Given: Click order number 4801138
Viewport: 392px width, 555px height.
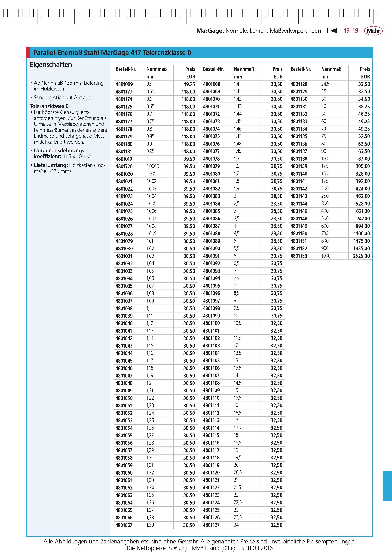Looking at the screenshot, I should (299, 159).
